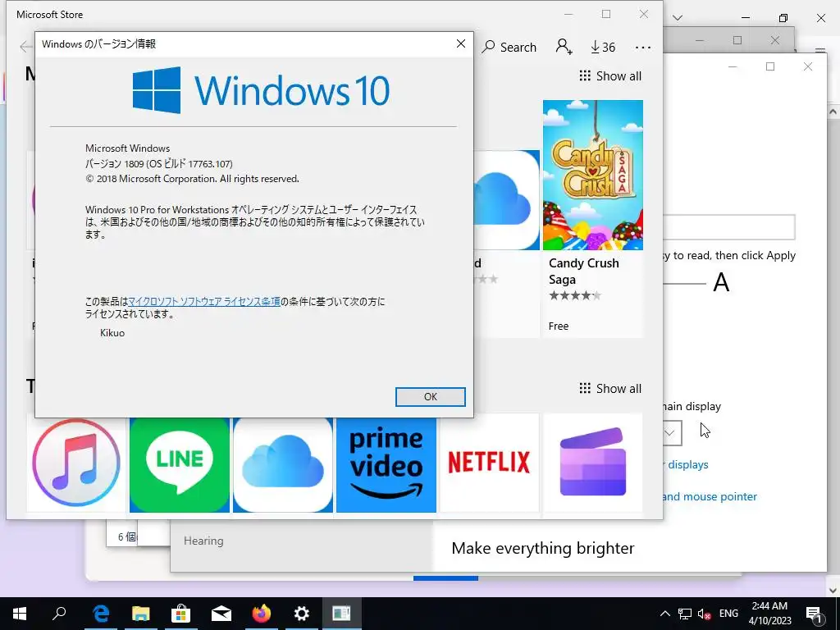Screen dimensions: 840x630
Task: Go back using the Store back arrow
Action: tap(25, 47)
